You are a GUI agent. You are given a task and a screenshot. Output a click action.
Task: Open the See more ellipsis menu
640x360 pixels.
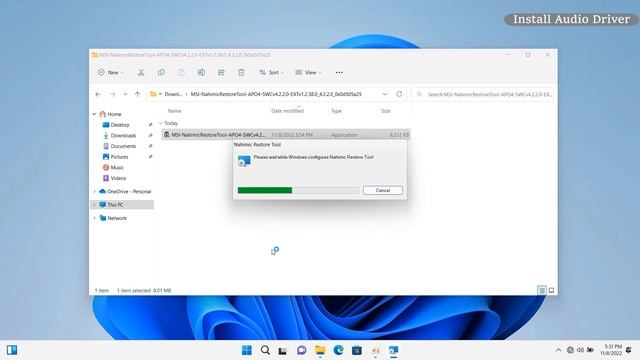tap(339, 72)
